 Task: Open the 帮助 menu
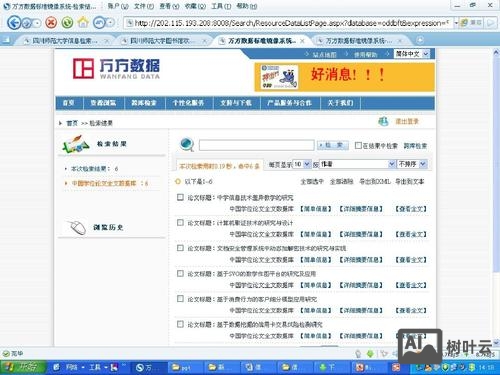(246, 6)
